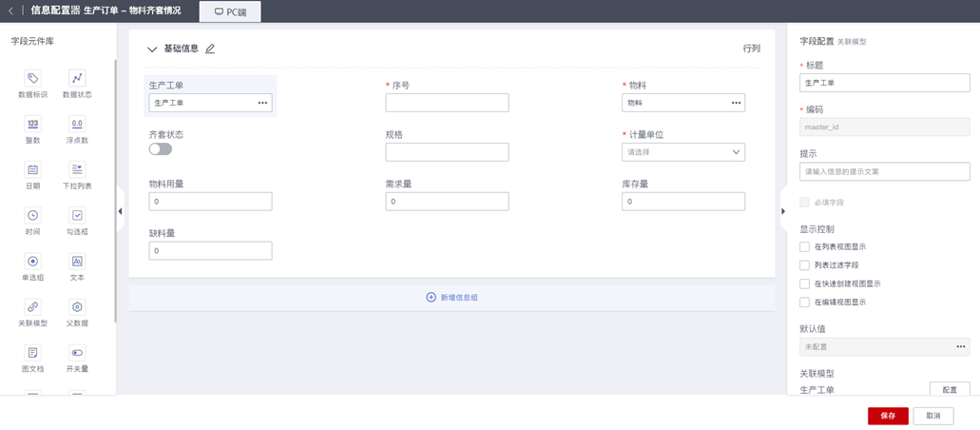980x430 pixels.
Task: Add a new info group via 新增信息组
Action: coord(452,298)
